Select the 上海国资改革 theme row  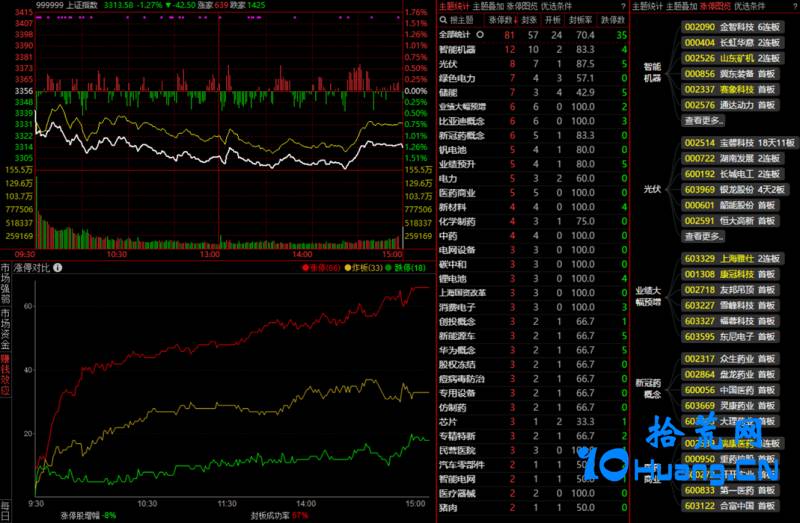point(533,293)
